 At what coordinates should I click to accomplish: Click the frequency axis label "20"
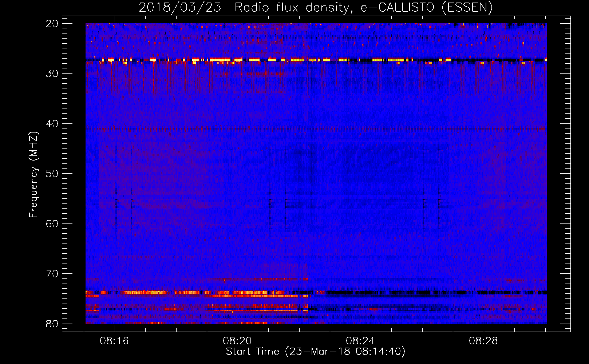52,24
